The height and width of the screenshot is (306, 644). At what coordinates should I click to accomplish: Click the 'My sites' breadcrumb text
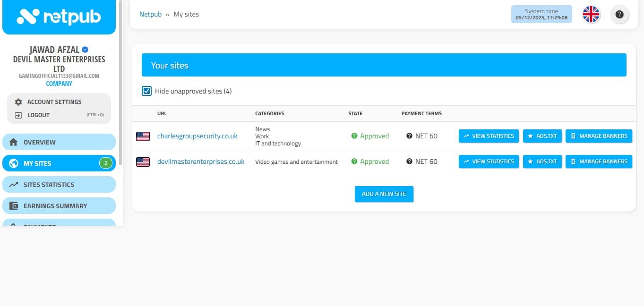pos(186,14)
